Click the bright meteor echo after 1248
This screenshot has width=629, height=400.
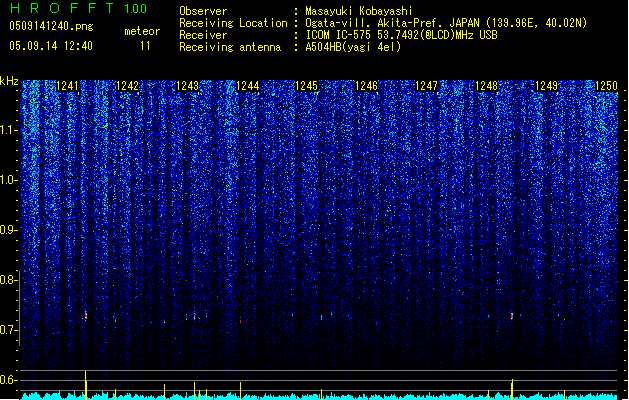click(512, 316)
